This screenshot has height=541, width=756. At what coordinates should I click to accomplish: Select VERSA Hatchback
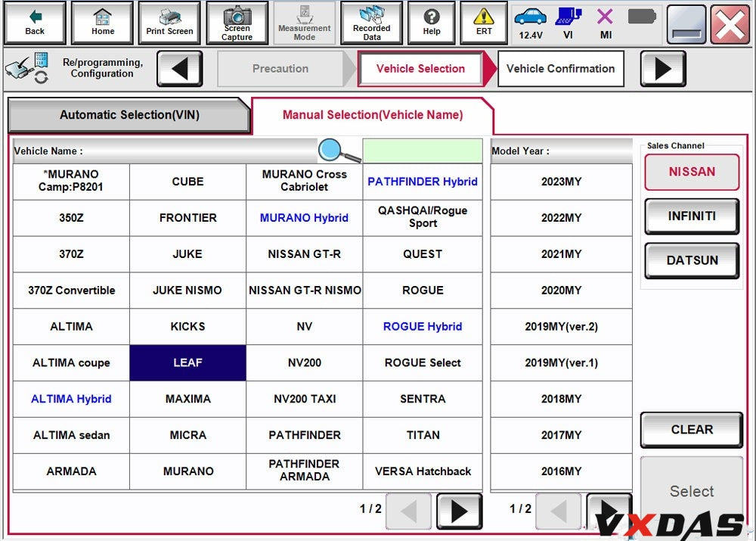pos(423,471)
